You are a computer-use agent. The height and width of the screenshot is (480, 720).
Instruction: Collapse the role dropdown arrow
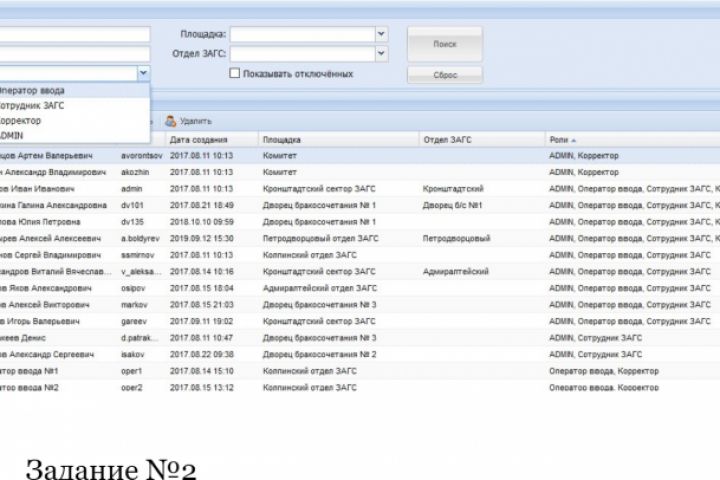143,73
